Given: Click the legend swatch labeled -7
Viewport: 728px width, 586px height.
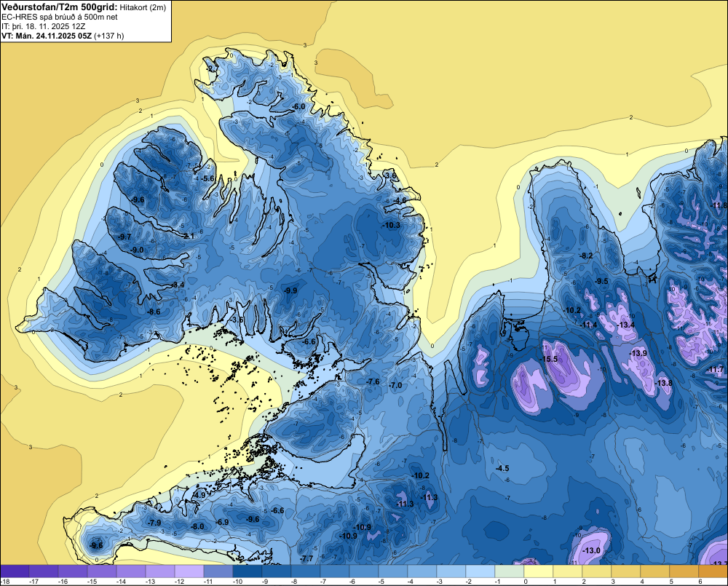Looking at the screenshot, I should tap(335, 571).
